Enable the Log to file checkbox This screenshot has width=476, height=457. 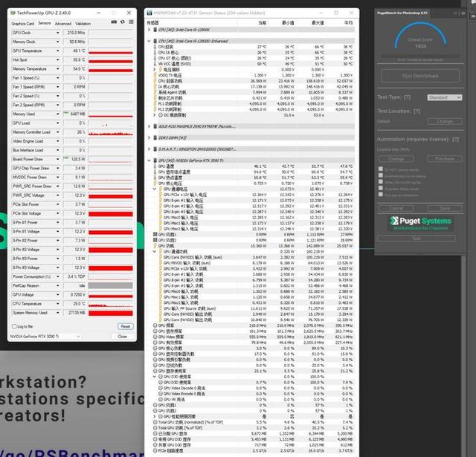(x=14, y=325)
